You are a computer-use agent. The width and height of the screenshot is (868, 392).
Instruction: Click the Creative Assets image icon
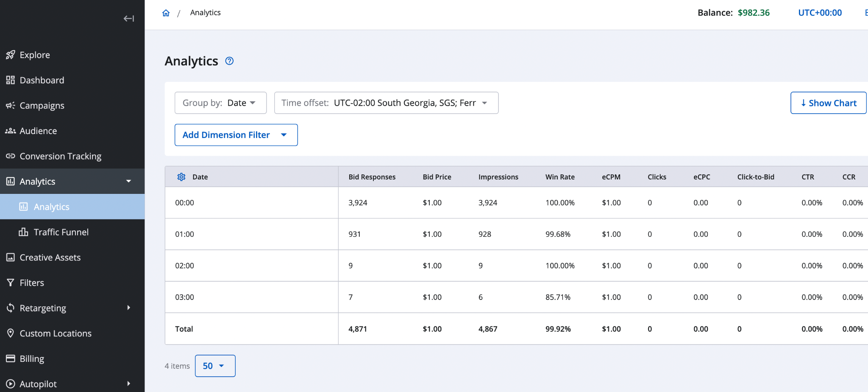pos(11,258)
